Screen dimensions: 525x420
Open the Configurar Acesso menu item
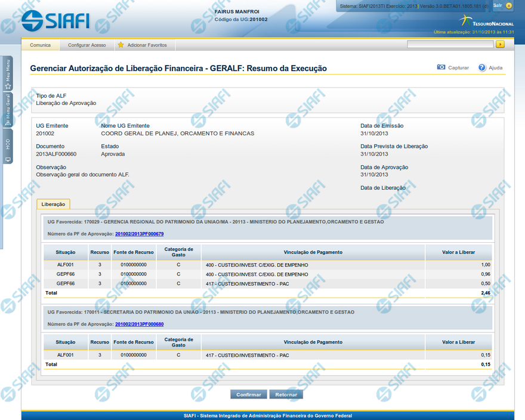[87, 45]
